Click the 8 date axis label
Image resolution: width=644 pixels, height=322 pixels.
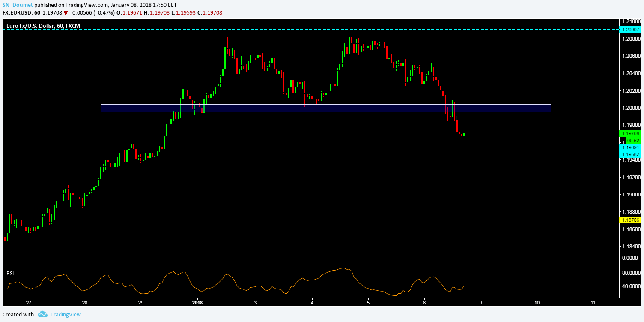(424, 302)
